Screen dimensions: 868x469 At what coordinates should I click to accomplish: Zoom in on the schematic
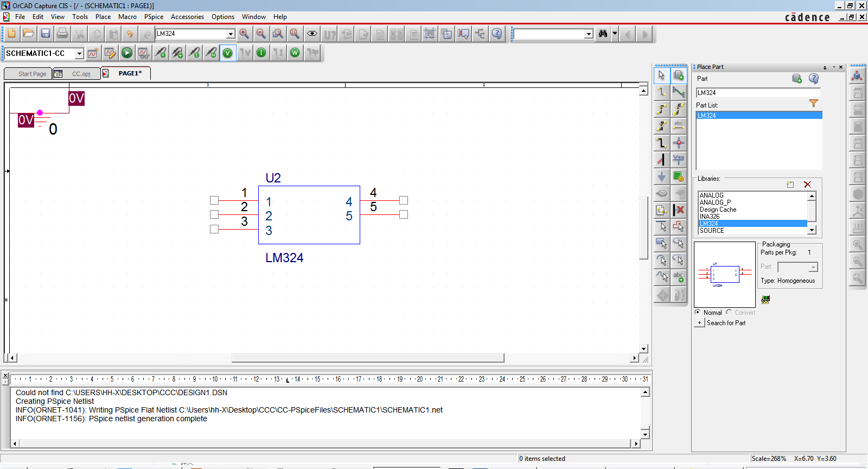[244, 34]
